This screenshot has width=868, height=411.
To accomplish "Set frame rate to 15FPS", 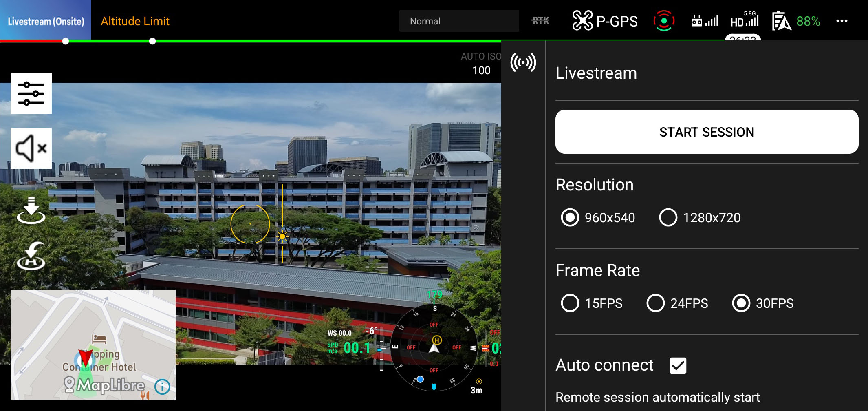I will 570,303.
